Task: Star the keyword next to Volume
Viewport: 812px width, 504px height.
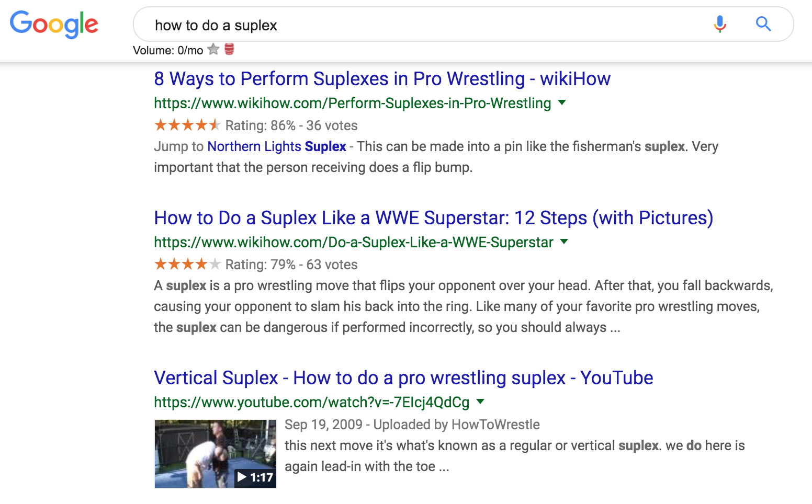Action: coord(213,50)
